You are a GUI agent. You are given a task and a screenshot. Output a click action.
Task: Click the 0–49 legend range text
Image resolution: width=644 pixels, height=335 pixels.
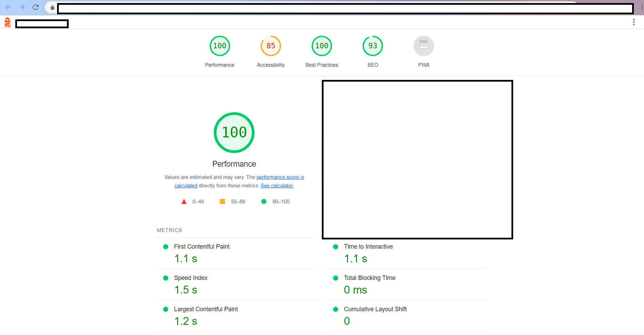198,202
